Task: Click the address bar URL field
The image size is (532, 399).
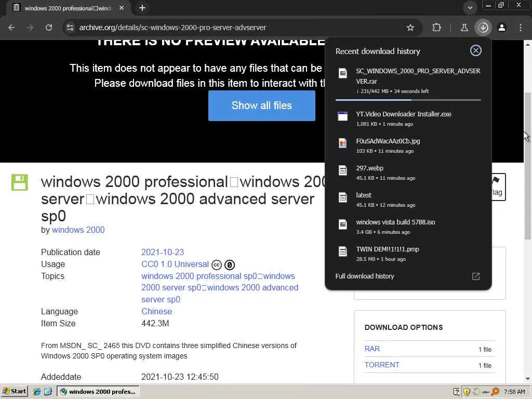Action: pyautogui.click(x=237, y=28)
